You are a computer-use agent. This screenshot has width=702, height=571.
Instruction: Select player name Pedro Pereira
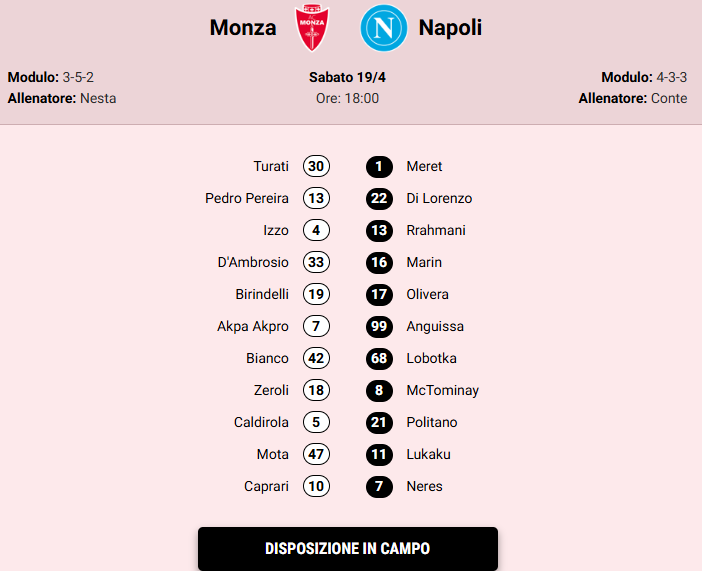coord(247,198)
